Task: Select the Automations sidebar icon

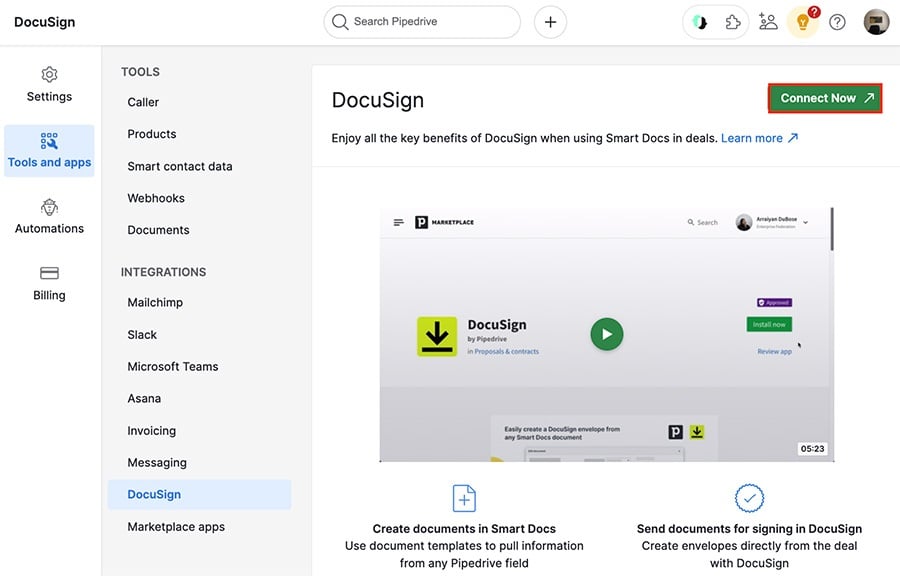Action: click(x=49, y=208)
